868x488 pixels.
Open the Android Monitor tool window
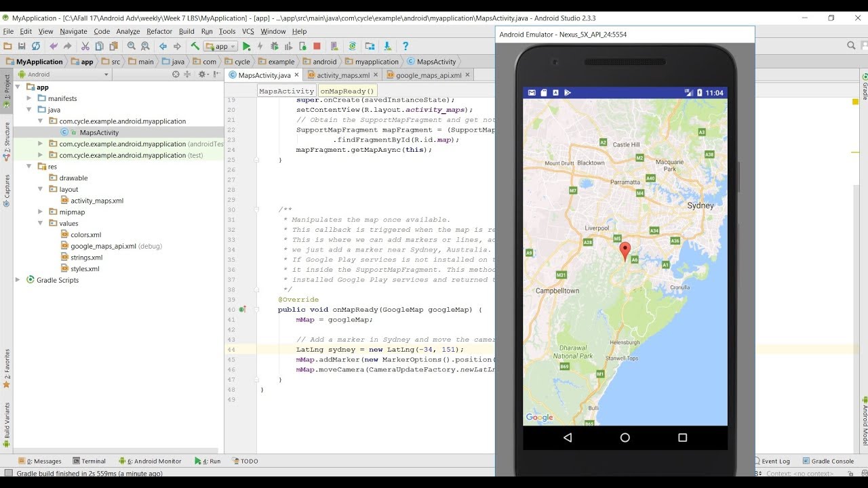(x=151, y=461)
